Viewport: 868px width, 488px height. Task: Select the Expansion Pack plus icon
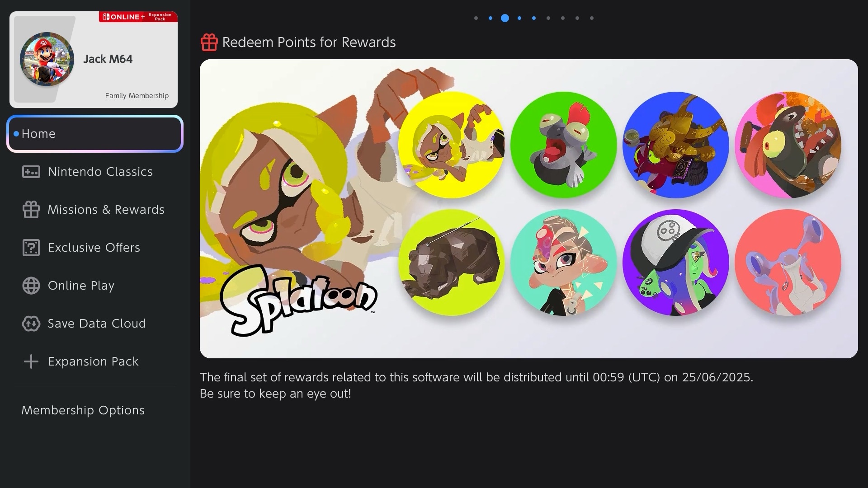(x=31, y=361)
